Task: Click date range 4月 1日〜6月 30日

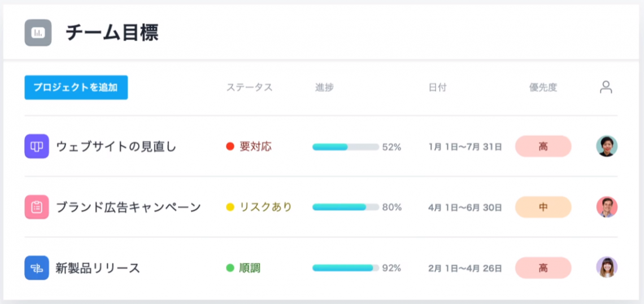Action: pos(465,208)
